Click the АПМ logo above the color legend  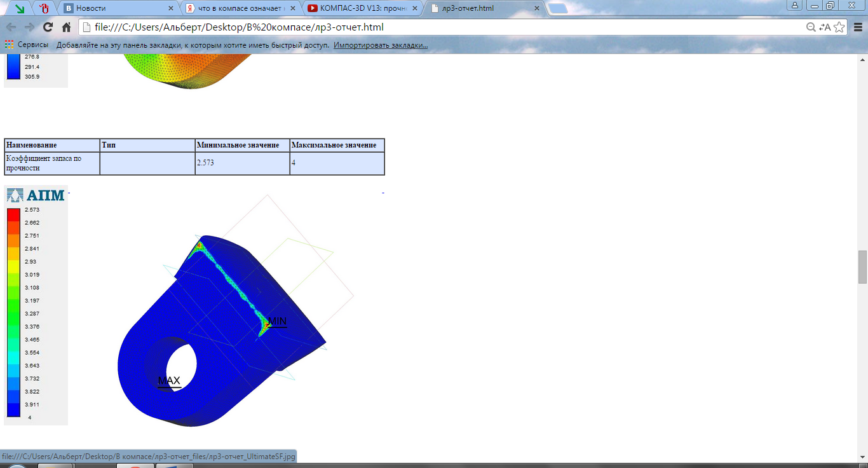(36, 195)
